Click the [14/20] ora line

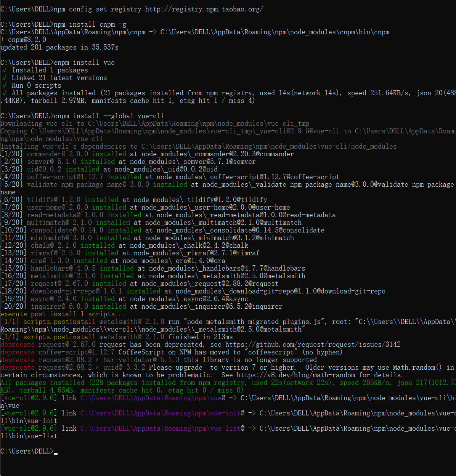(x=113, y=261)
